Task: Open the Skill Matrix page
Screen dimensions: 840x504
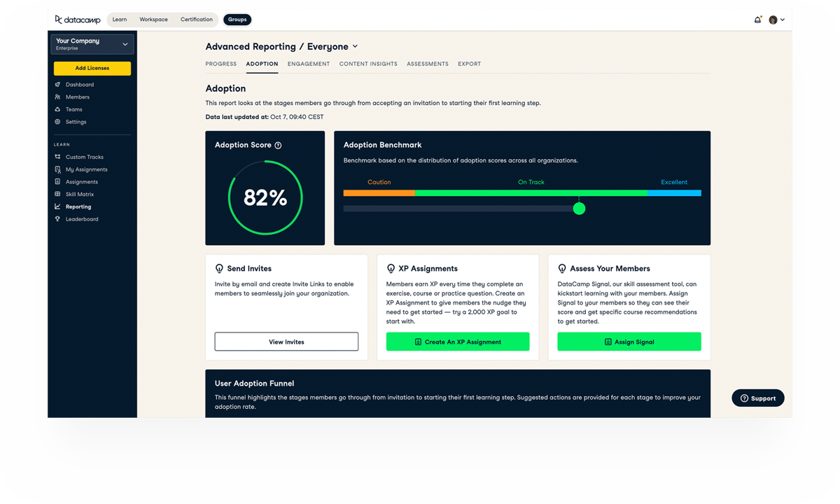Action: point(79,194)
